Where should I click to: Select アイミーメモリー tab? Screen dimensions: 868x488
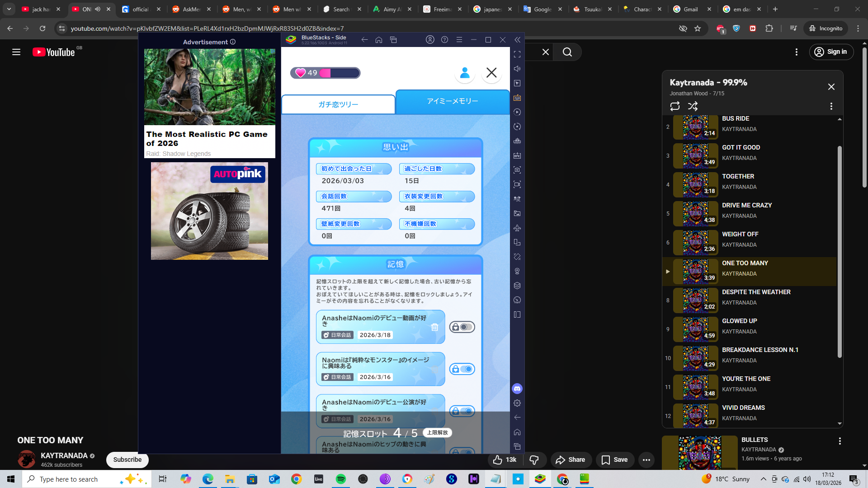(x=452, y=101)
